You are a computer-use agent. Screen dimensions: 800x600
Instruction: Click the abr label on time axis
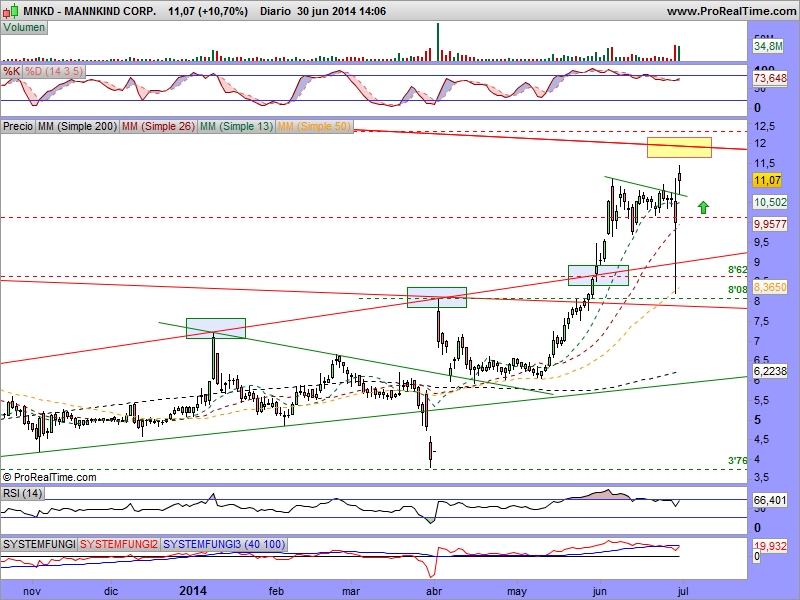434,591
